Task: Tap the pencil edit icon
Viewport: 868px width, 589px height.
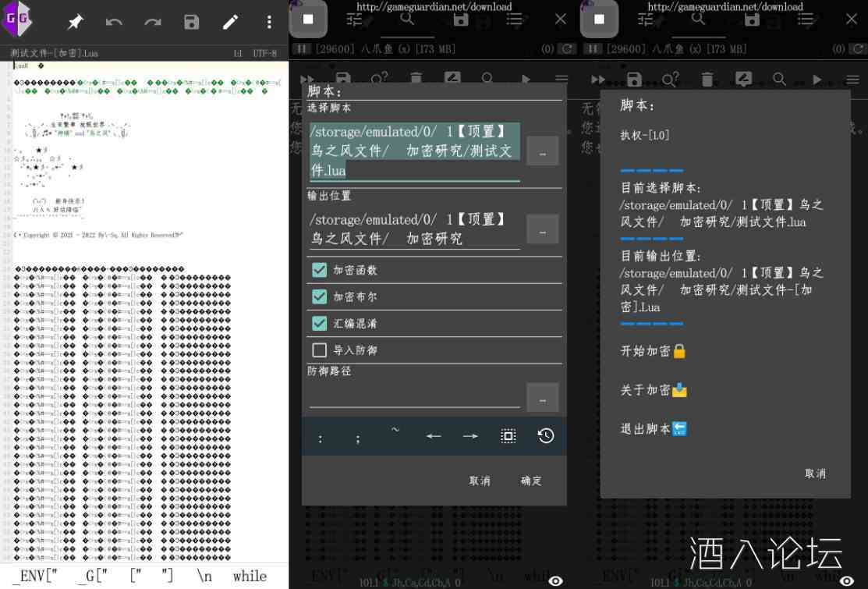Action: coord(230,22)
